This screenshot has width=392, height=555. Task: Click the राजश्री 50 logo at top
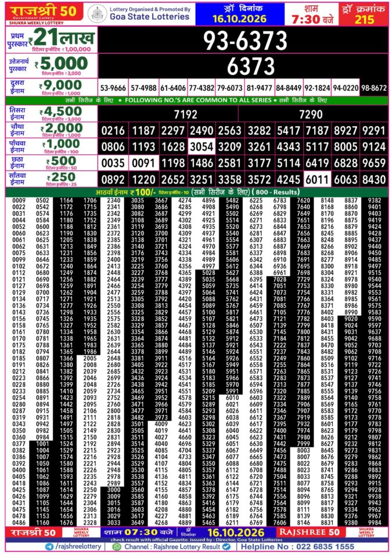(x=44, y=12)
